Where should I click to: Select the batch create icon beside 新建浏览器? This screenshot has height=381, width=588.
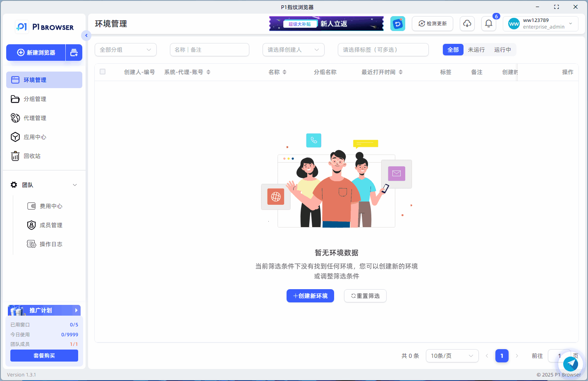pos(74,53)
